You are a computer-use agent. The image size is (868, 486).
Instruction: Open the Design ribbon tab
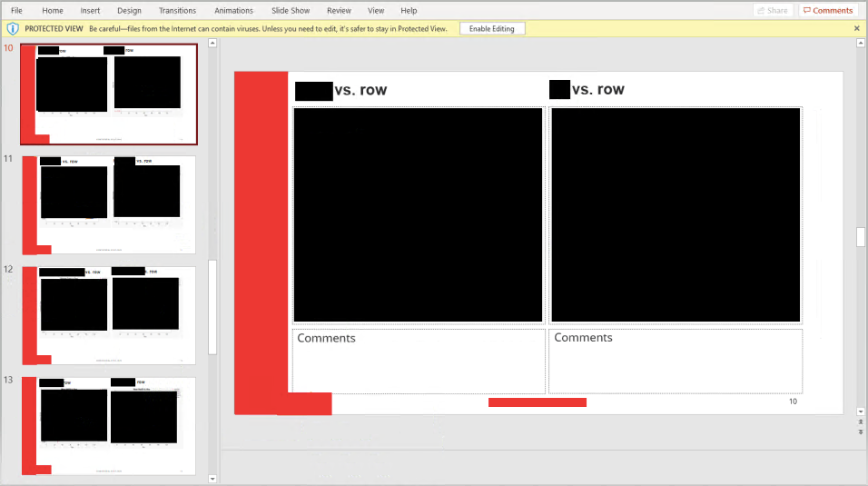pyautogui.click(x=129, y=11)
